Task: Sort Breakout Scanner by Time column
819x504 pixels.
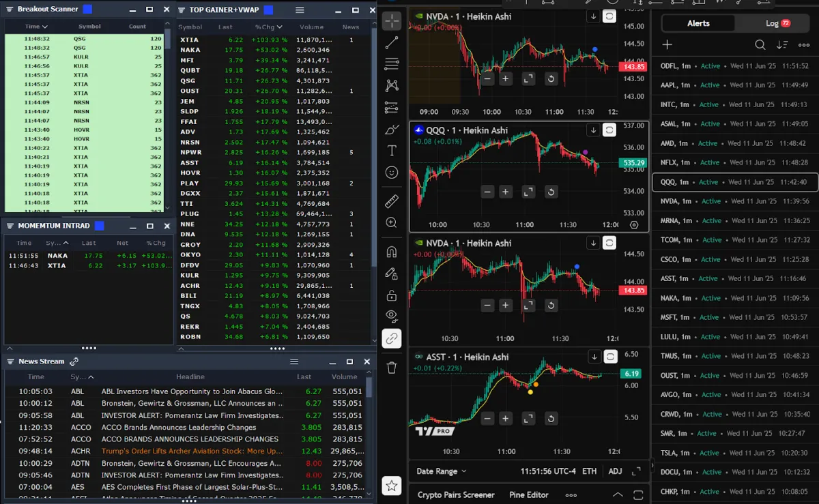Action: pyautogui.click(x=36, y=27)
